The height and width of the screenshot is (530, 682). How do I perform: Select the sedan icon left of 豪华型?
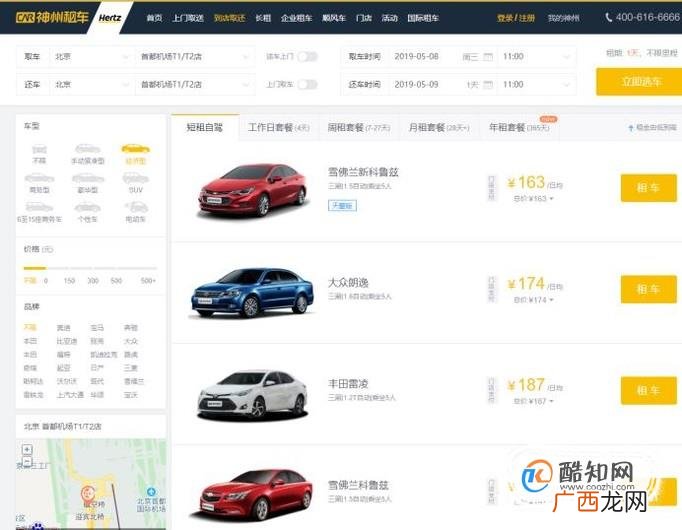coord(39,178)
